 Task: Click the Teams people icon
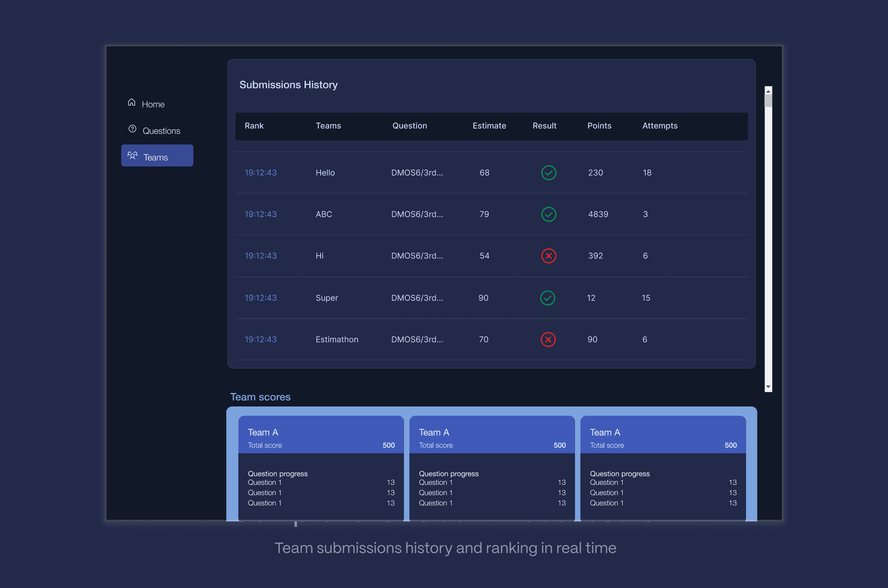132,155
